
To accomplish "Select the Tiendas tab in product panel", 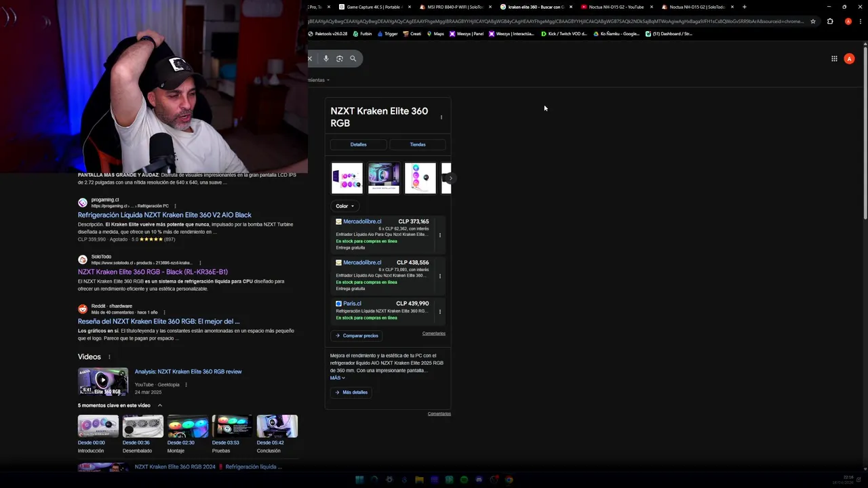I will (418, 144).
